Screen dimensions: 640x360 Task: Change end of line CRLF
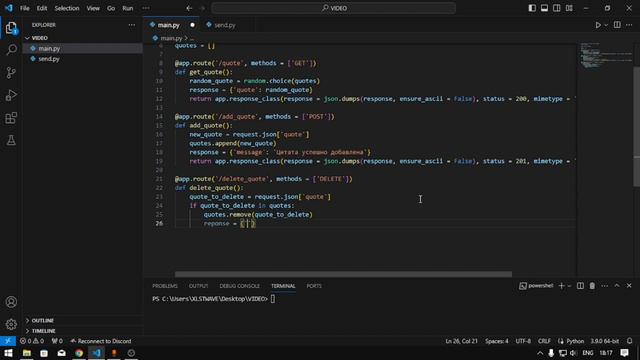click(x=544, y=341)
